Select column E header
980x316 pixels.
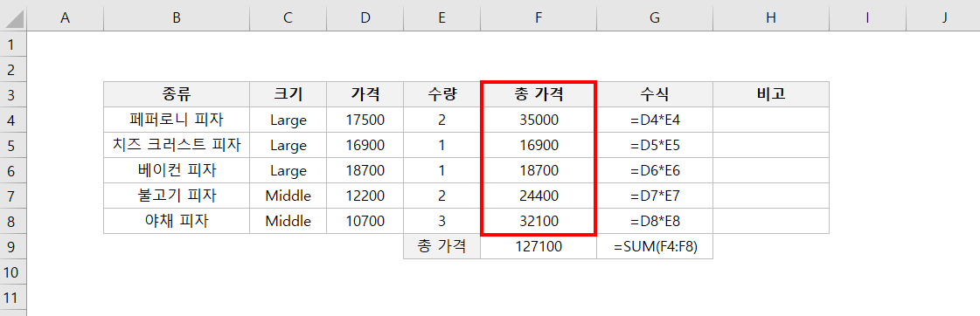click(441, 18)
